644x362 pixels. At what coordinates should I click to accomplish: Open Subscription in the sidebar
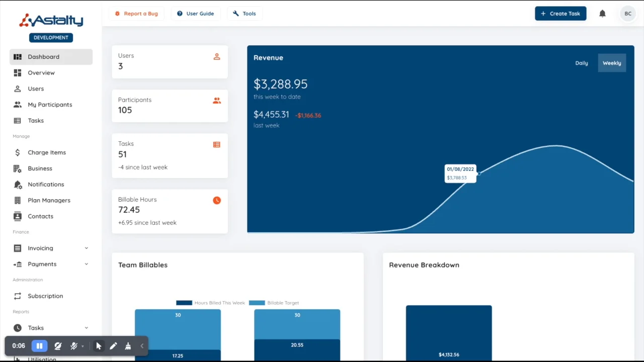[51, 296]
